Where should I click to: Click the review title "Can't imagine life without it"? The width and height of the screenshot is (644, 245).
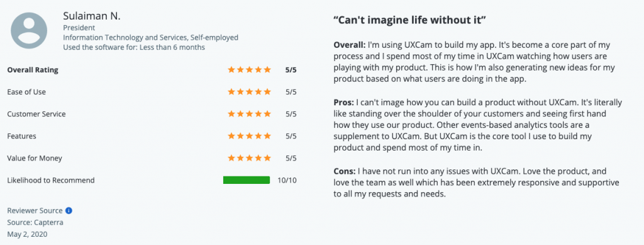tap(410, 21)
